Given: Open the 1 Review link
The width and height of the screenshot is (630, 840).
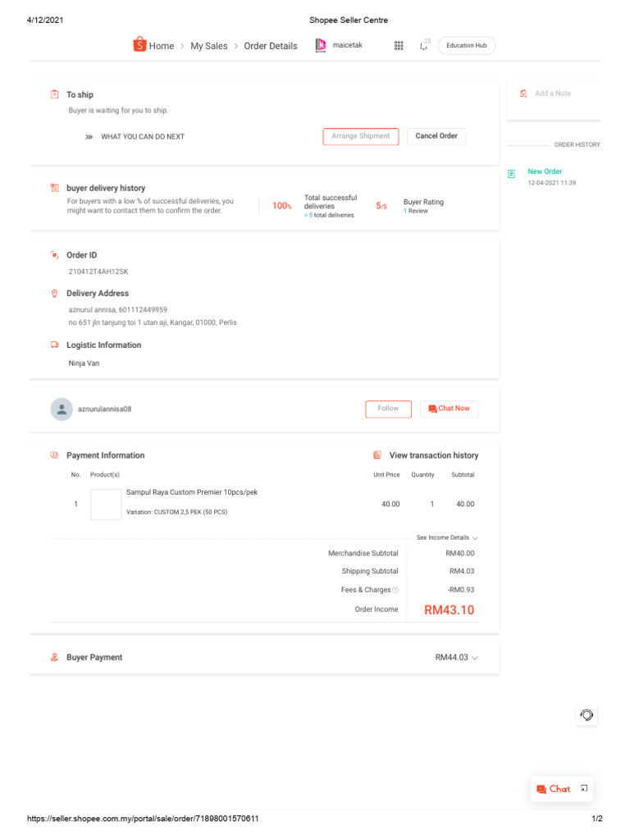Looking at the screenshot, I should pyautogui.click(x=416, y=211).
